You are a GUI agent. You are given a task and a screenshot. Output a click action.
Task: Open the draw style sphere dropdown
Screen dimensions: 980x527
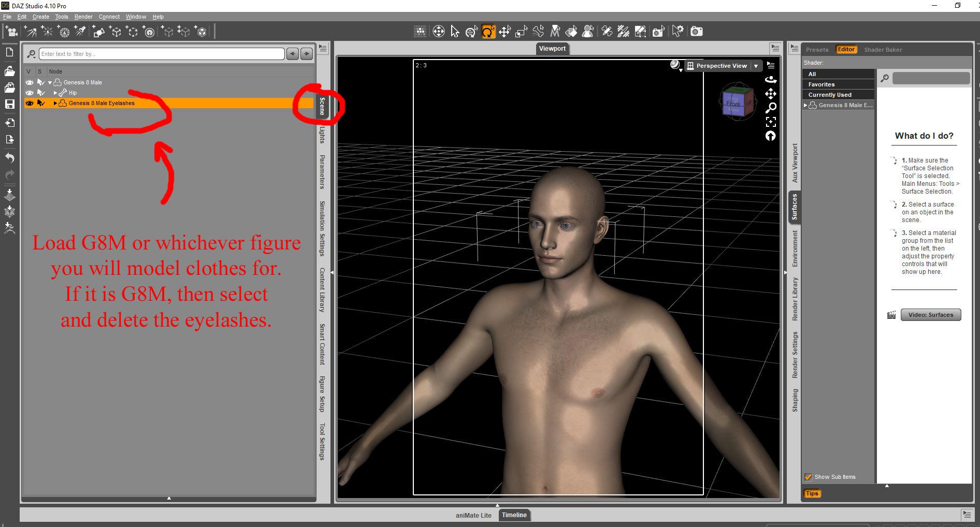click(675, 66)
